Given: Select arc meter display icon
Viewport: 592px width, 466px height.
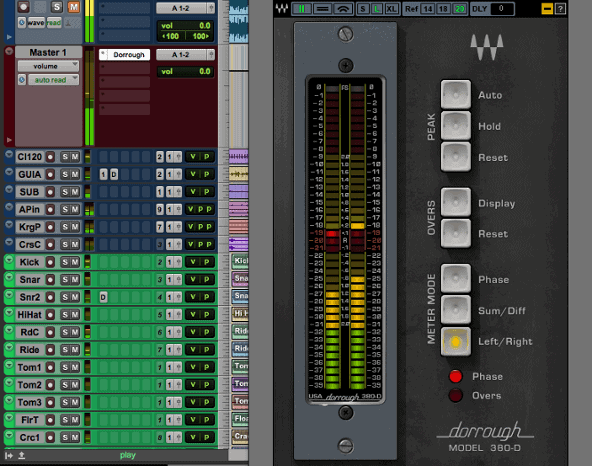Looking at the screenshot, I should click(343, 9).
